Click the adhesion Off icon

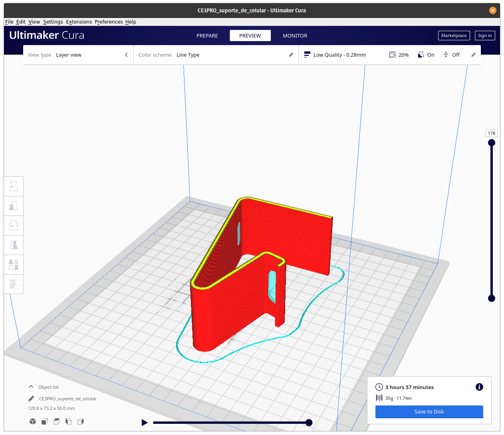446,55
